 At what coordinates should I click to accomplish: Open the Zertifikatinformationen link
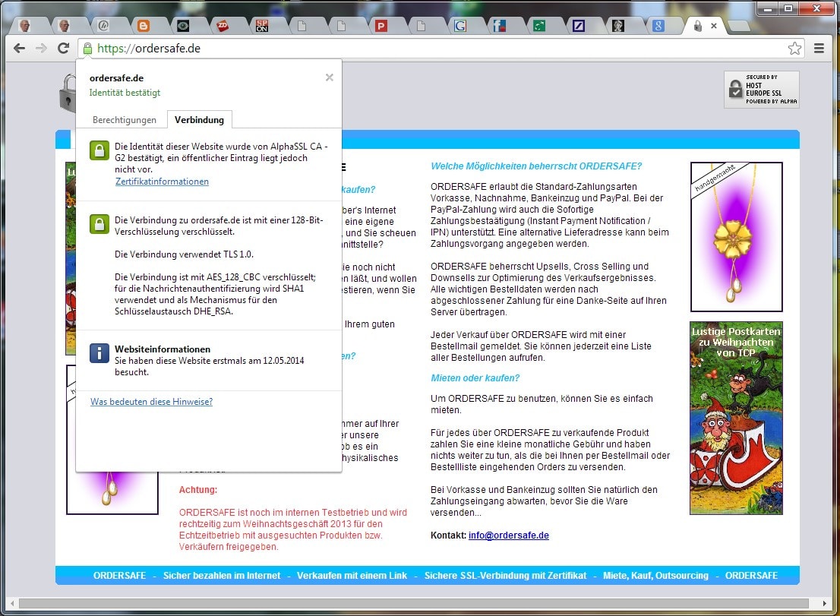tap(162, 182)
